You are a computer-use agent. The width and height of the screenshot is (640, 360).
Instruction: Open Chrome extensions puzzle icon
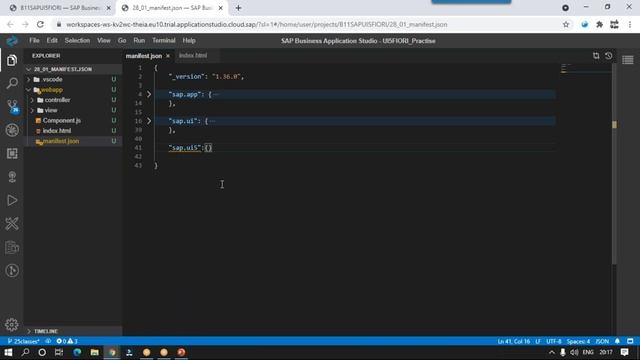pos(599,24)
